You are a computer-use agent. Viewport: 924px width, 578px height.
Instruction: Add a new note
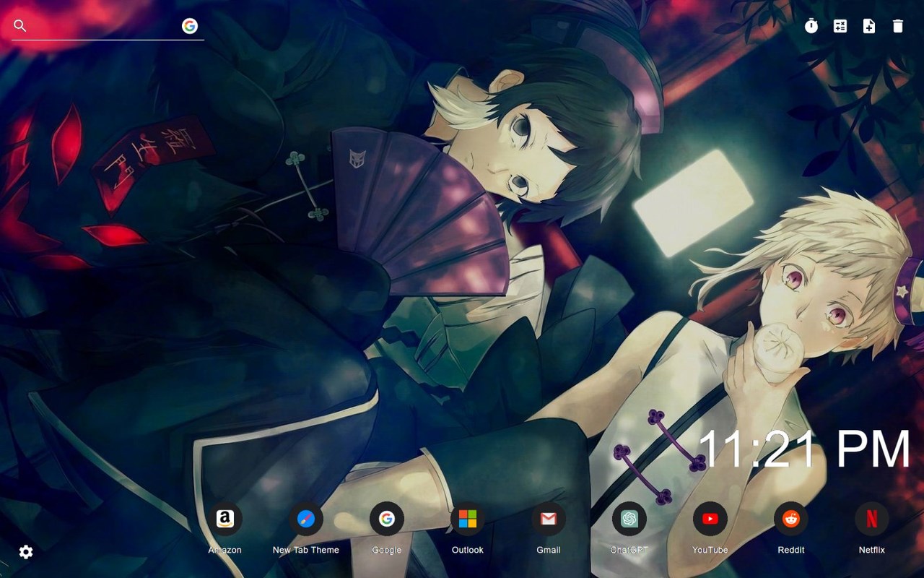[869, 26]
